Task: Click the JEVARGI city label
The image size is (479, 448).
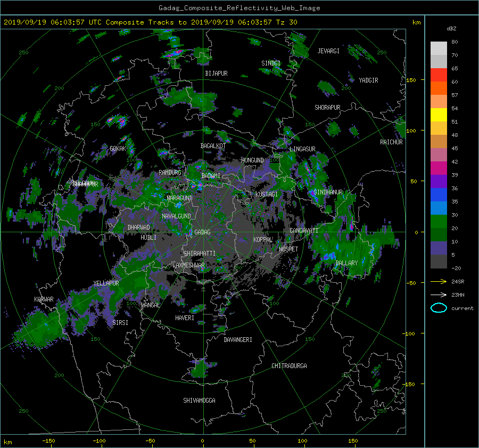Action: click(x=328, y=51)
